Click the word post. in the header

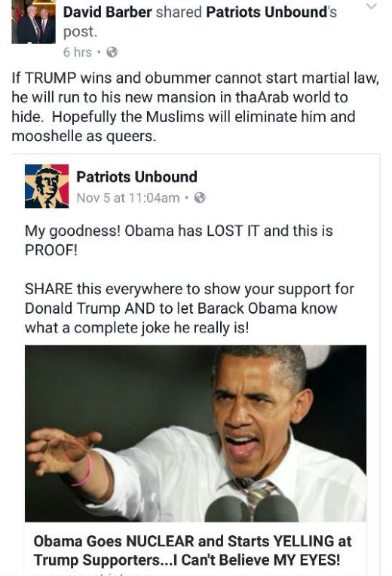tap(80, 32)
